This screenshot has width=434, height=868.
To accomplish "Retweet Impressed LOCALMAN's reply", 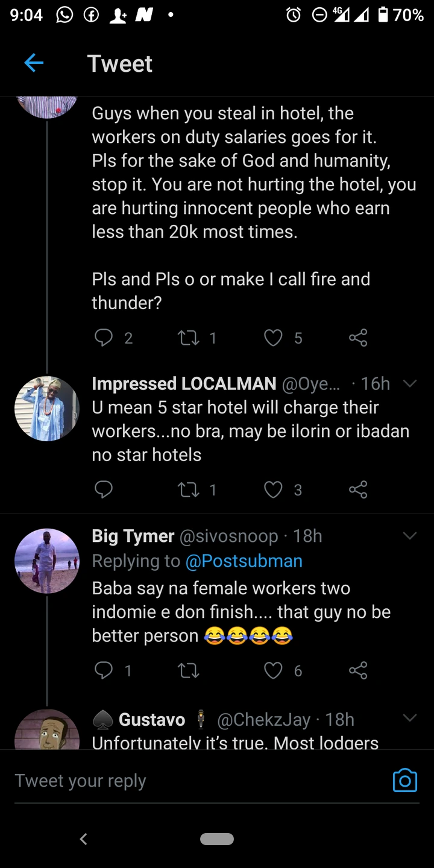I will tap(189, 490).
